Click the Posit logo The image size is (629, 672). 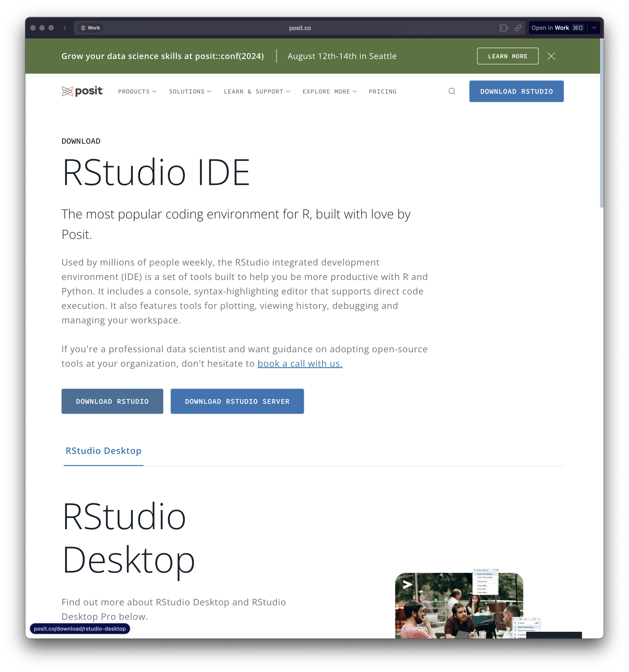click(82, 91)
